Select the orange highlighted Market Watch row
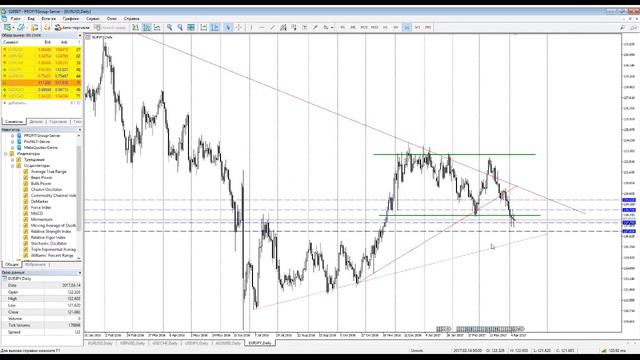The height and width of the screenshot is (360, 640). click(x=41, y=83)
